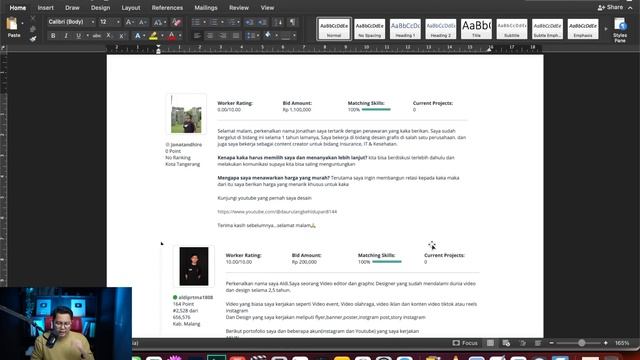Click the 165% zoom level
The image size is (640, 360).
coord(622,343)
